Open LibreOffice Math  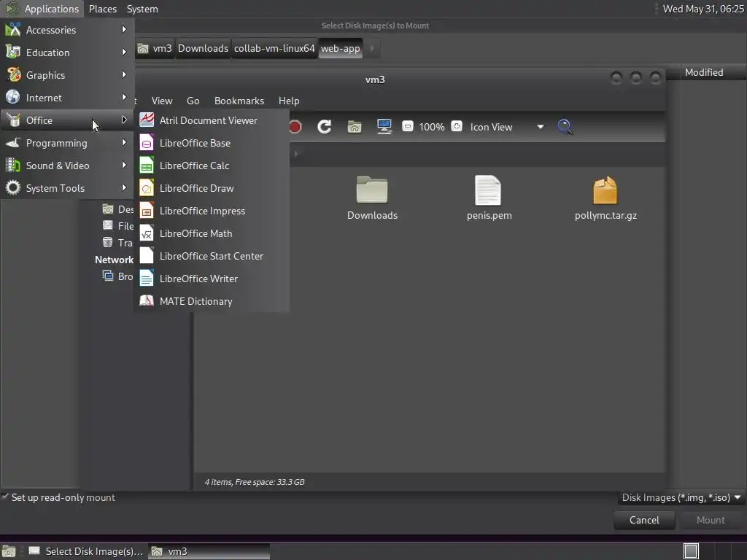pos(212,233)
